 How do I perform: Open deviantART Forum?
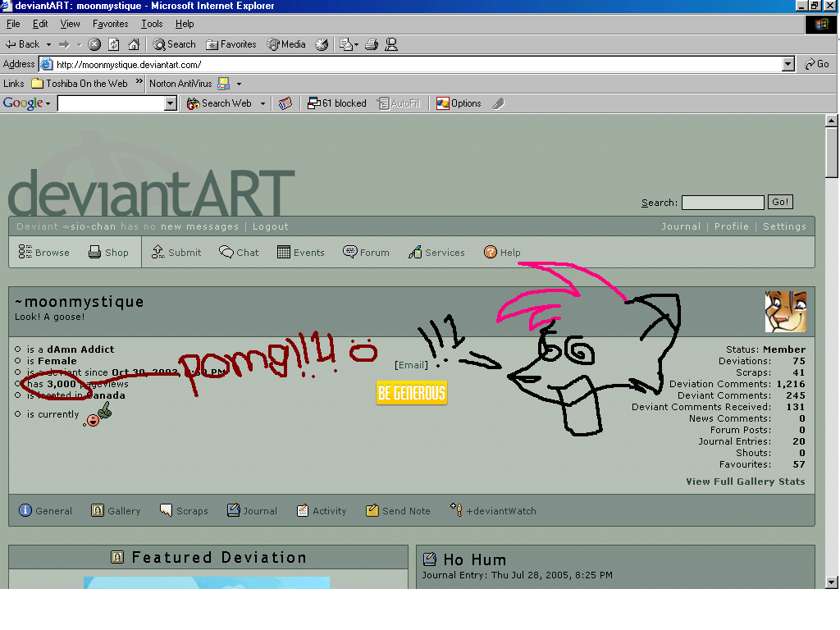367,253
